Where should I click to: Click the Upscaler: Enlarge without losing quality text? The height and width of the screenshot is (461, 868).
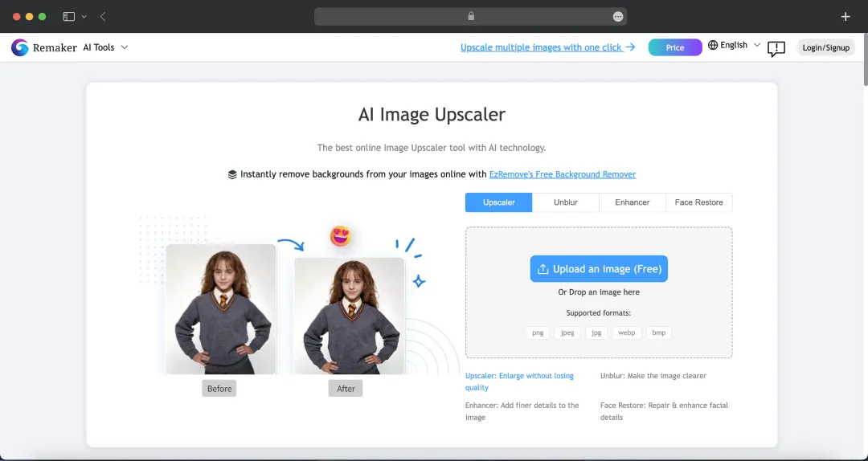(x=519, y=381)
